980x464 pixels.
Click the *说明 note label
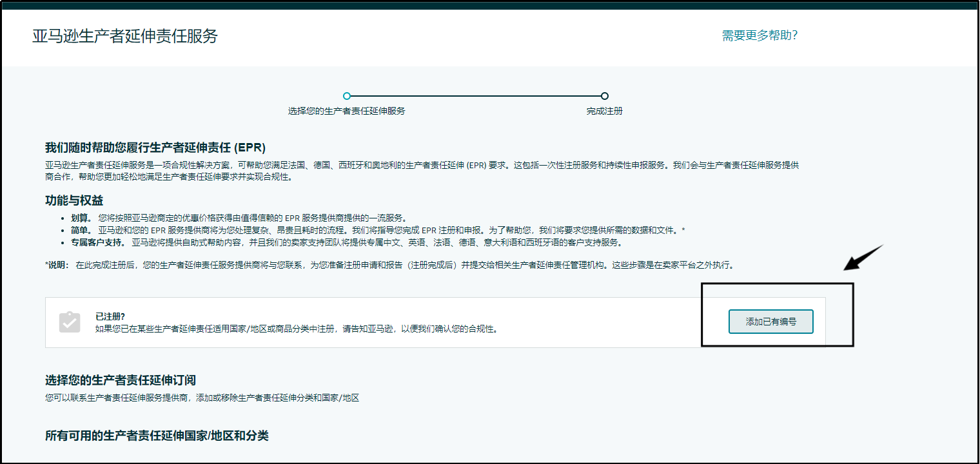coord(57,265)
